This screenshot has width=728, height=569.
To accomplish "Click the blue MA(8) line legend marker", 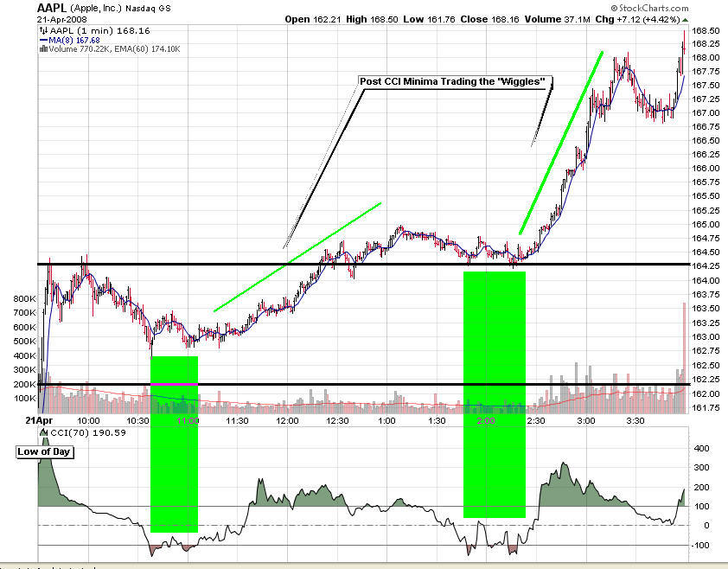I will click(43, 41).
